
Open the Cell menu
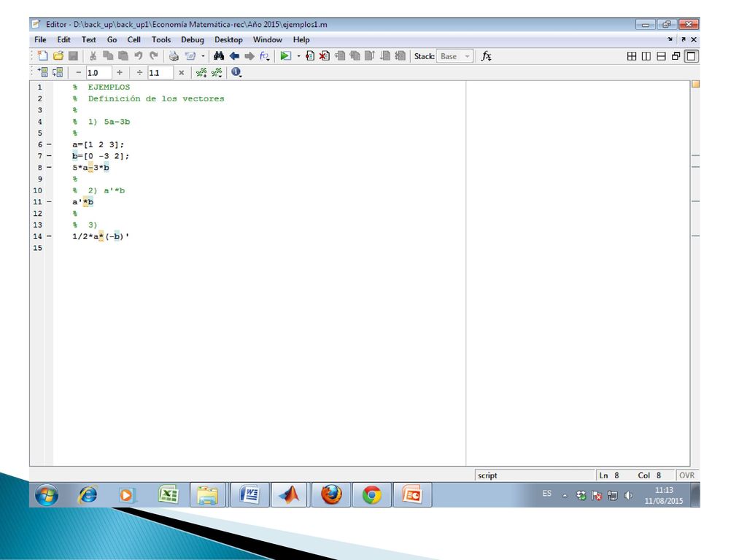tap(133, 39)
